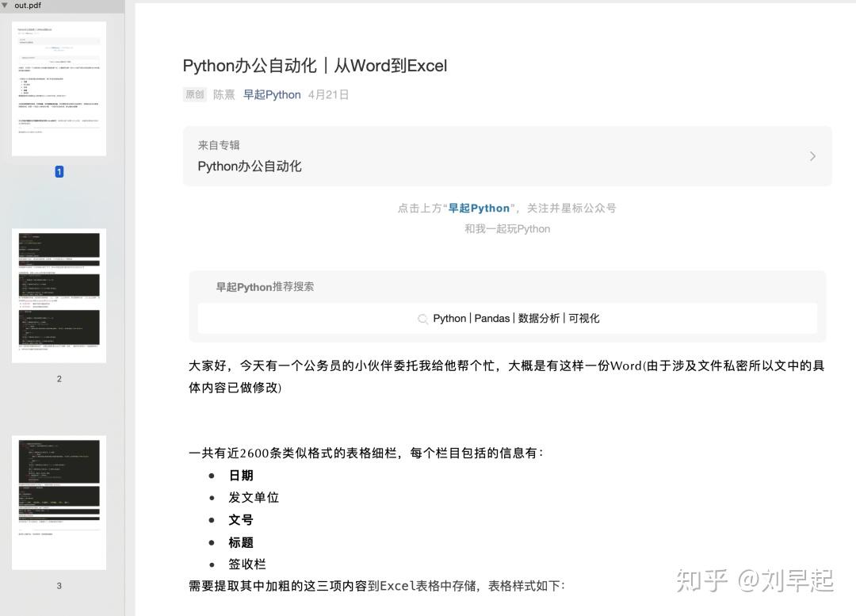This screenshot has height=616, width=856.
Task: Click the bold "日期" bullet item
Action: (x=240, y=475)
